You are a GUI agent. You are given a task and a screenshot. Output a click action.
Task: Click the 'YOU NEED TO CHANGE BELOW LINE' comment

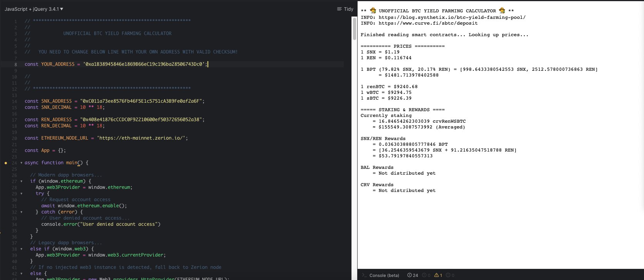point(131,52)
